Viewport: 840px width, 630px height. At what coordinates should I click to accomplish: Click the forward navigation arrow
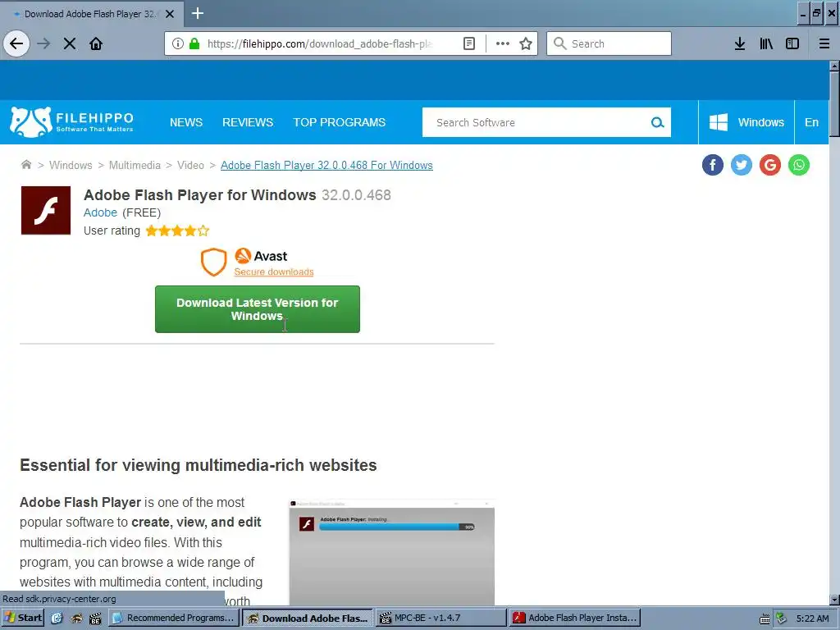tap(43, 43)
